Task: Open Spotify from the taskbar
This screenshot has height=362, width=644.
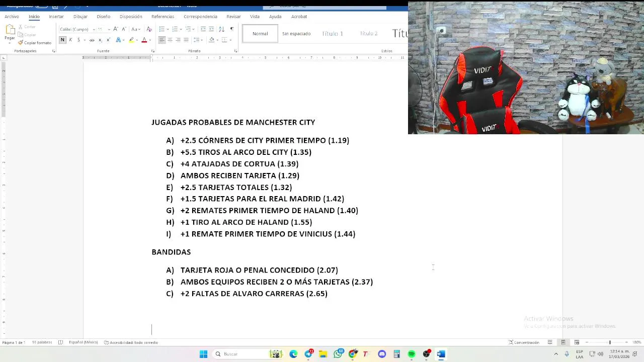Action: 412,354
